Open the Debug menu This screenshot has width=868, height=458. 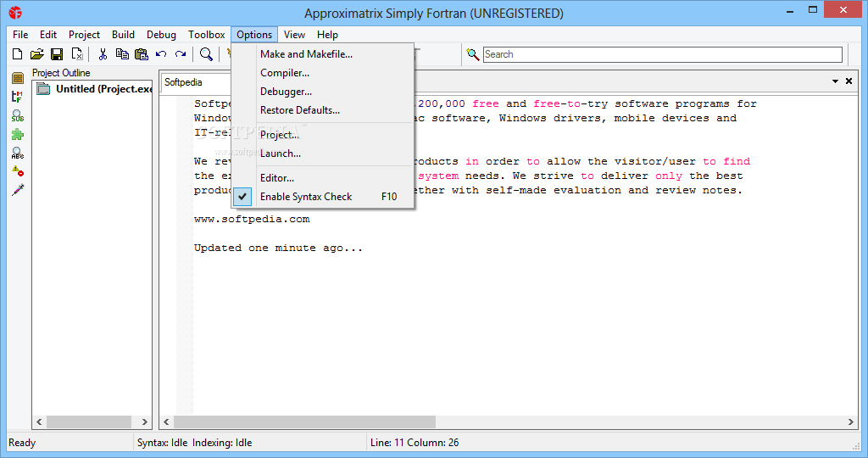pyautogui.click(x=161, y=34)
